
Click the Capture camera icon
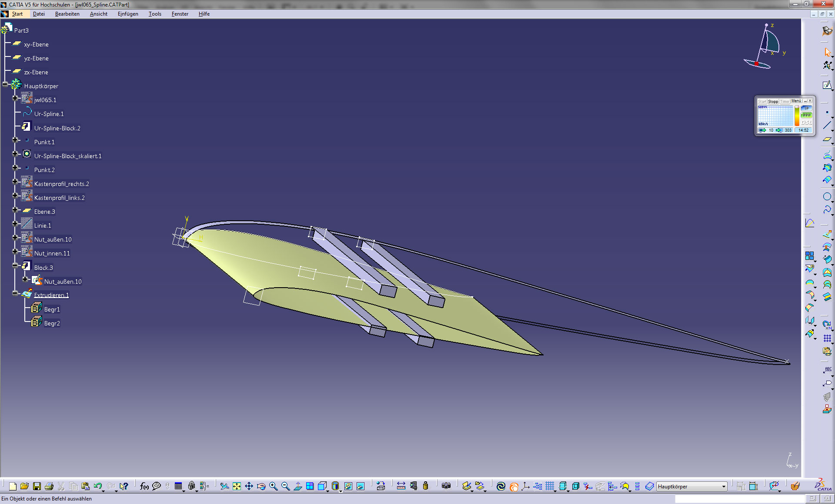click(x=446, y=486)
